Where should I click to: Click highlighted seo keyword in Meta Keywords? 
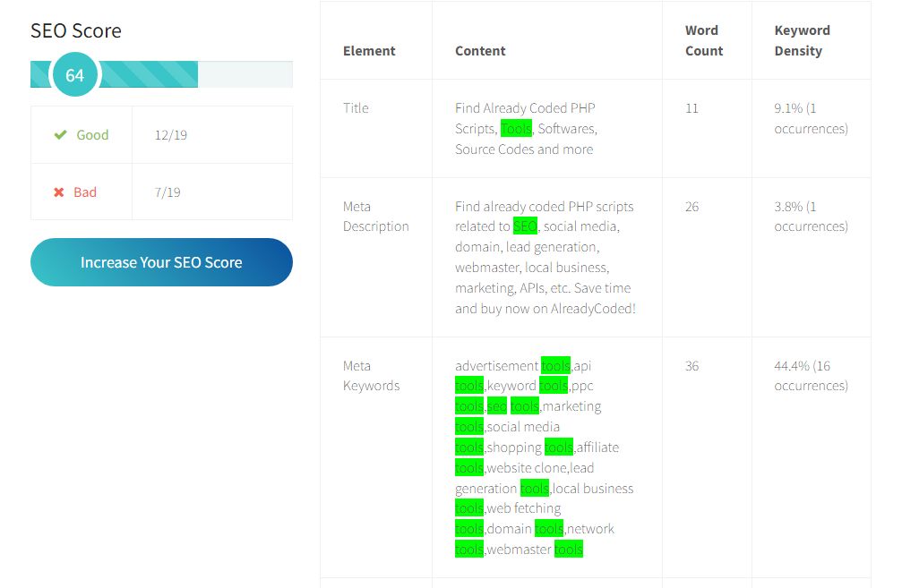tap(497, 406)
